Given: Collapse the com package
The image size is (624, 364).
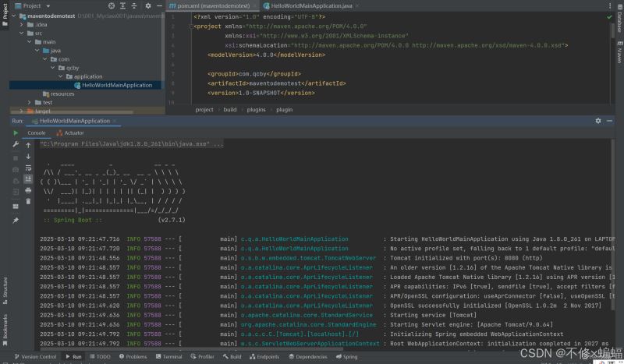Looking at the screenshot, I should coord(45,59).
